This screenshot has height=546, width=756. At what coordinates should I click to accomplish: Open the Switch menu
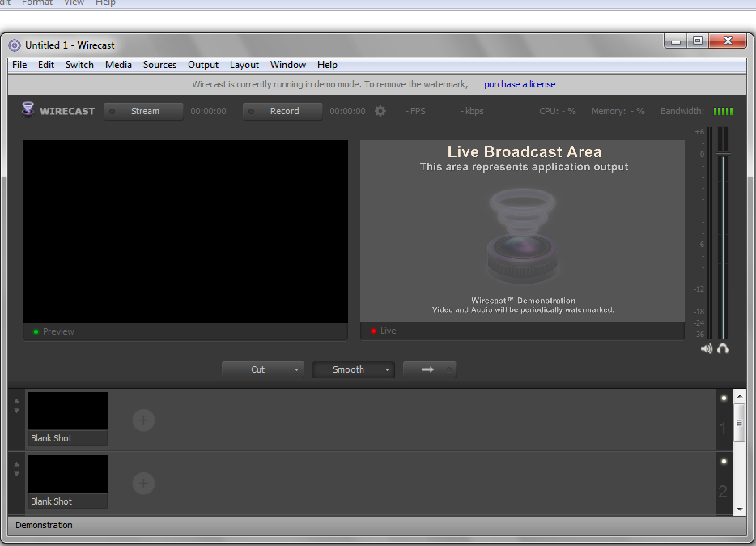[79, 65]
